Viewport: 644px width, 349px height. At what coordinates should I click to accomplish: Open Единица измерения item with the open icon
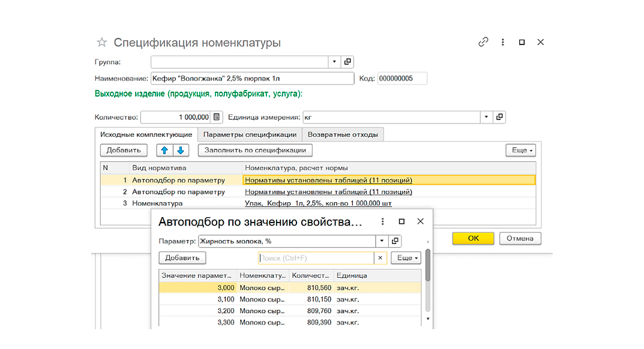(499, 117)
